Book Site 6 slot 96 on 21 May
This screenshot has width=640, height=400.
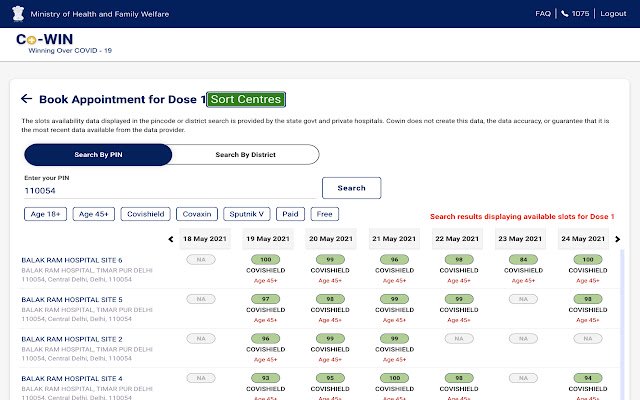pyautogui.click(x=394, y=260)
